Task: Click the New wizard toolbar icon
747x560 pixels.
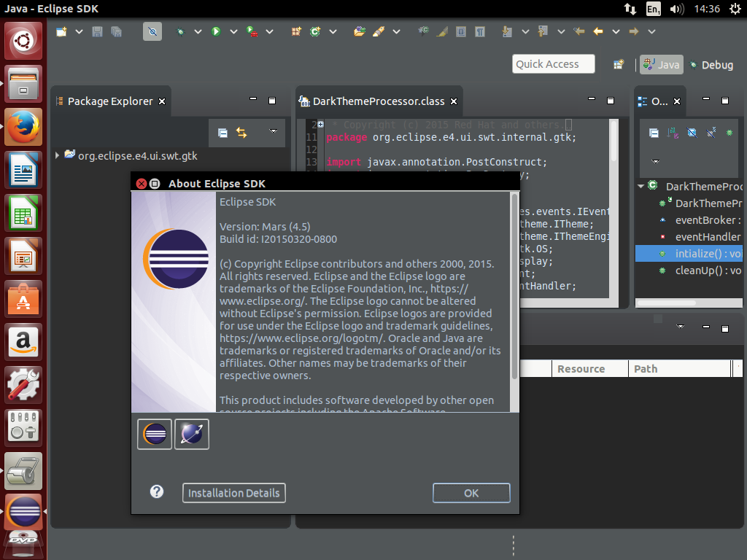Action: click(61, 31)
